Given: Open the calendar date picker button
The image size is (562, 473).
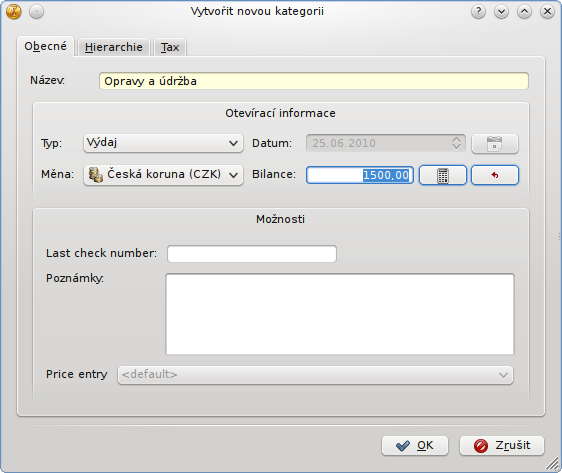Looking at the screenshot, I should pyautogui.click(x=495, y=144).
